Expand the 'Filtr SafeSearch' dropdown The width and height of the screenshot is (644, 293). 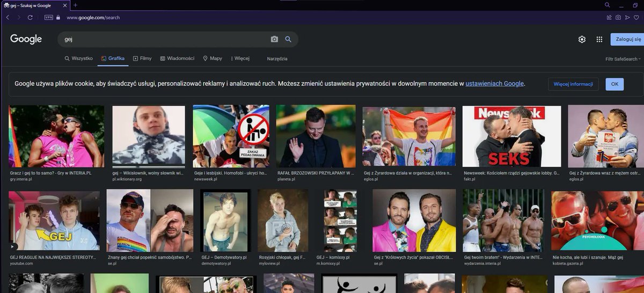(623, 59)
